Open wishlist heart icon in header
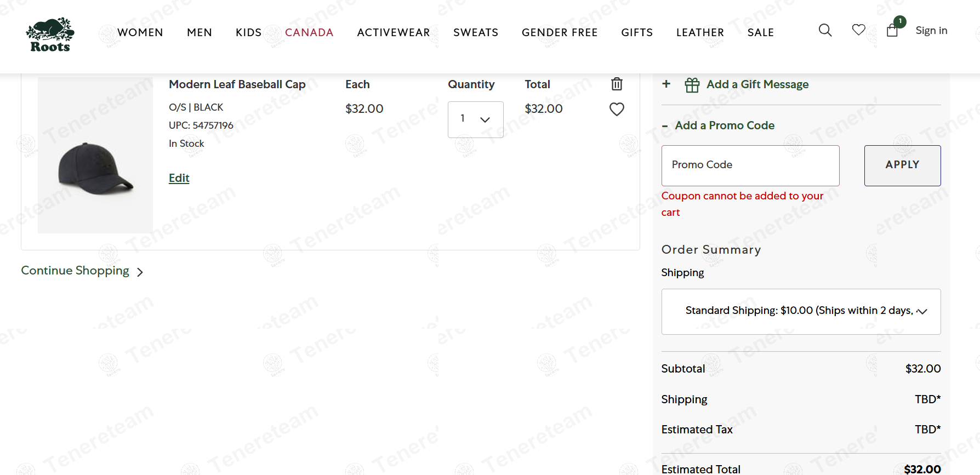The width and height of the screenshot is (980, 475). point(858,30)
